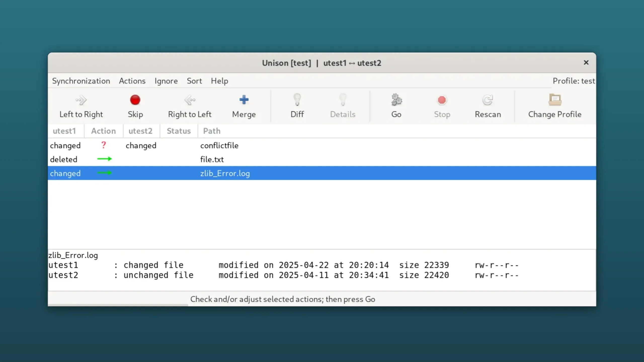Open the Actions menu
The width and height of the screenshot is (644, 362).
(x=132, y=81)
